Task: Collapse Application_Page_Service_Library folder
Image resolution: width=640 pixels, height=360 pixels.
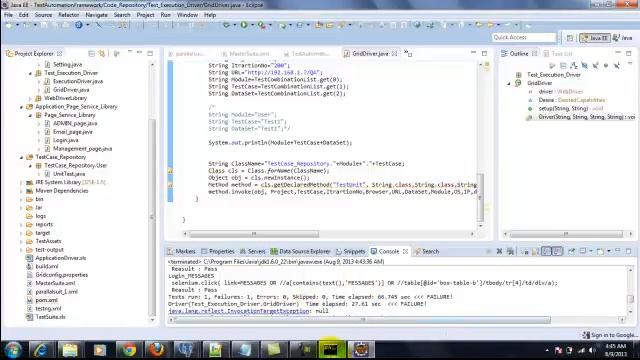Action: tap(21, 107)
